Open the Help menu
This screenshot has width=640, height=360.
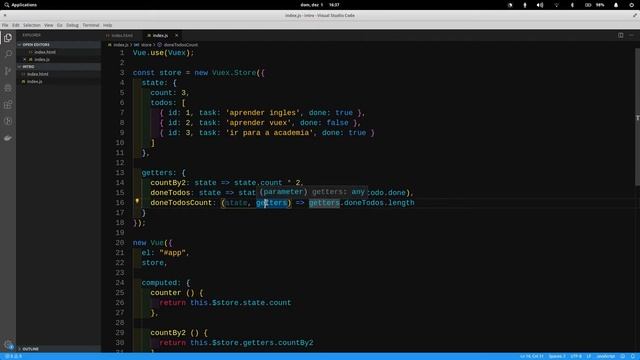pyautogui.click(x=107, y=25)
